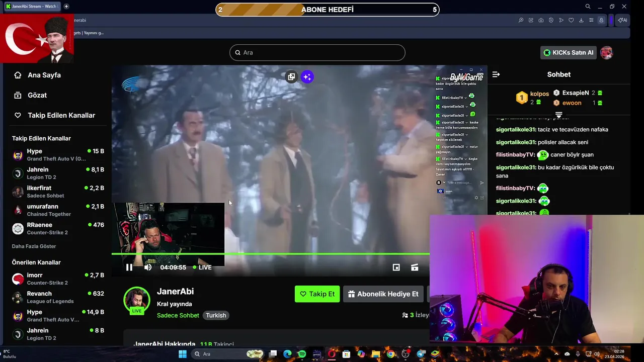Open Revanch League of Legends channel
This screenshot has height=362, width=644.
pyautogui.click(x=58, y=297)
